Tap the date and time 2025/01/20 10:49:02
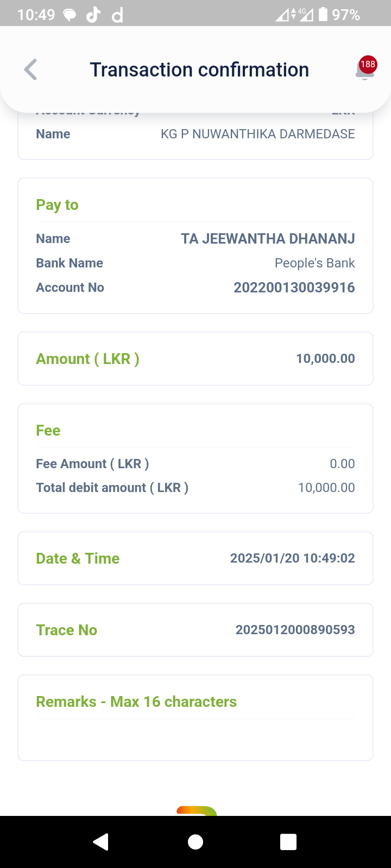 pos(292,558)
